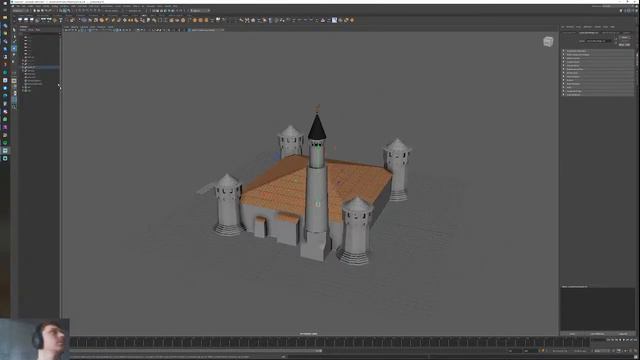Click the Load Attributes button

(x=597, y=334)
